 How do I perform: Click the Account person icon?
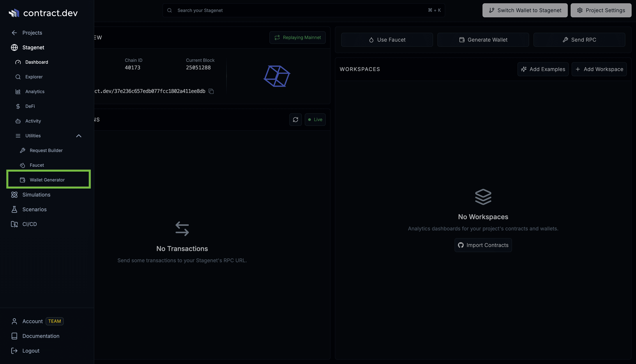click(x=14, y=321)
